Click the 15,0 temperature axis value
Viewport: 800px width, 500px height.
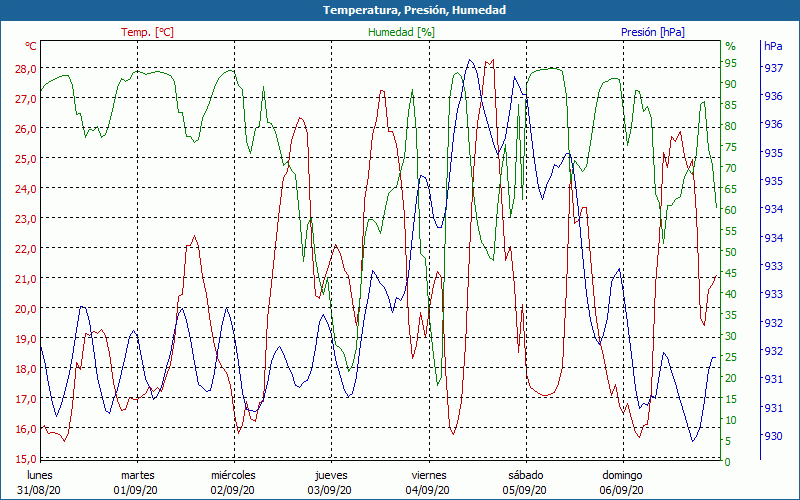click(26, 459)
